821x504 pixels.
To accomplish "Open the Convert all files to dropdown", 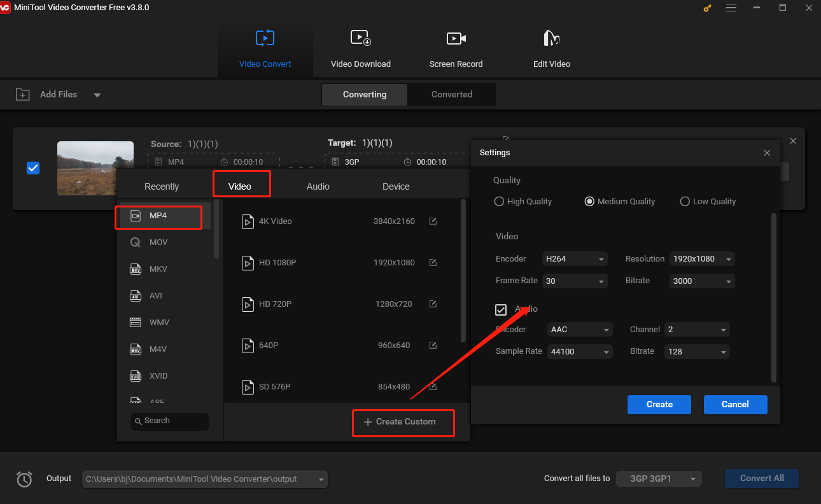I will (659, 479).
